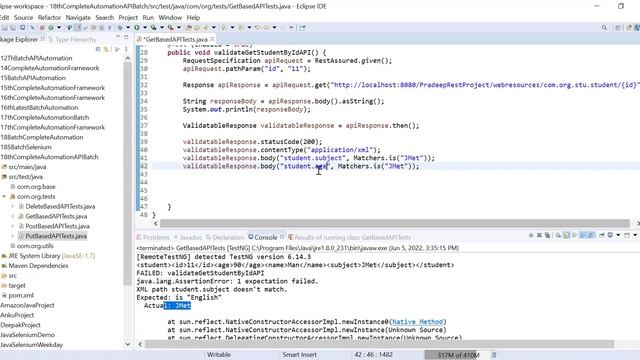Collapse the com.org.tests package node
Image resolution: width=640 pixels, height=360 pixels.
pos(4,196)
